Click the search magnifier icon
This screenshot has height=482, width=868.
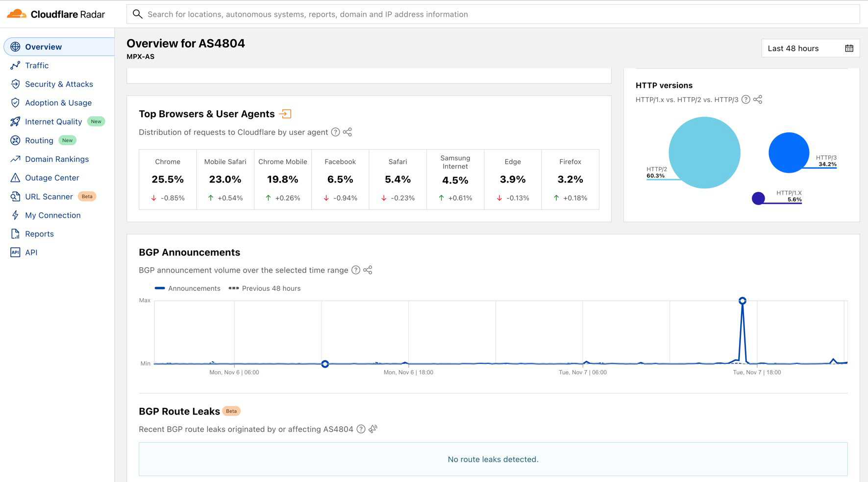[x=138, y=14]
